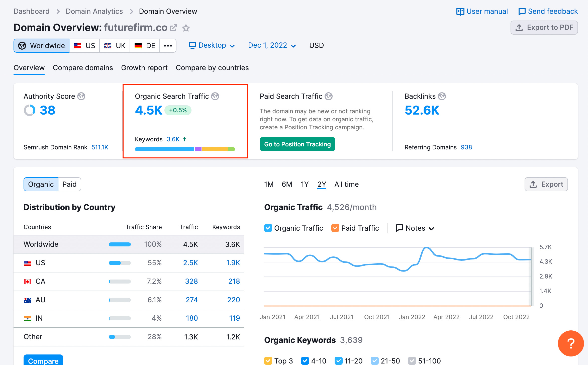Click the keywords upward trend arrow
This screenshot has height=365, width=588.
click(184, 139)
